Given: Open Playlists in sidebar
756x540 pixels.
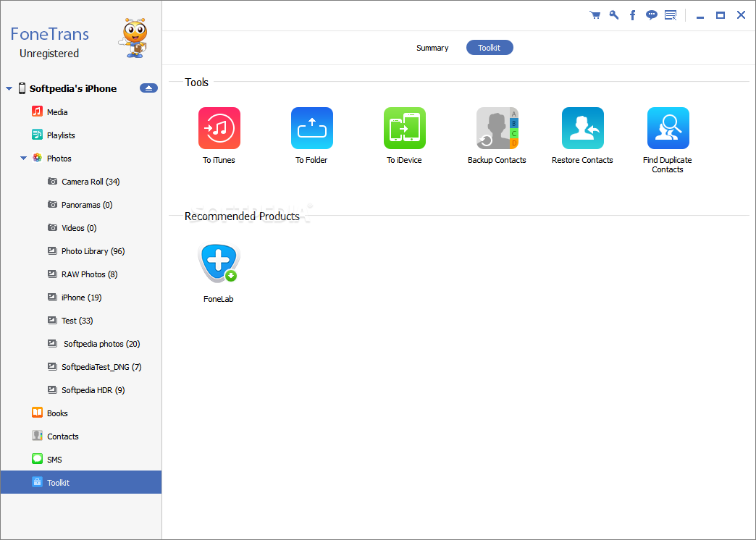Looking at the screenshot, I should pyautogui.click(x=81, y=135).
